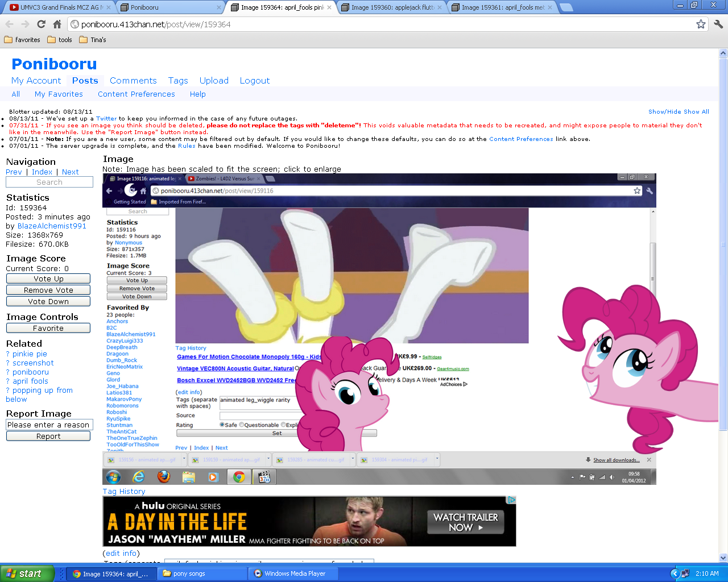
Task: Go back using the browser back arrow
Action: tap(9, 24)
